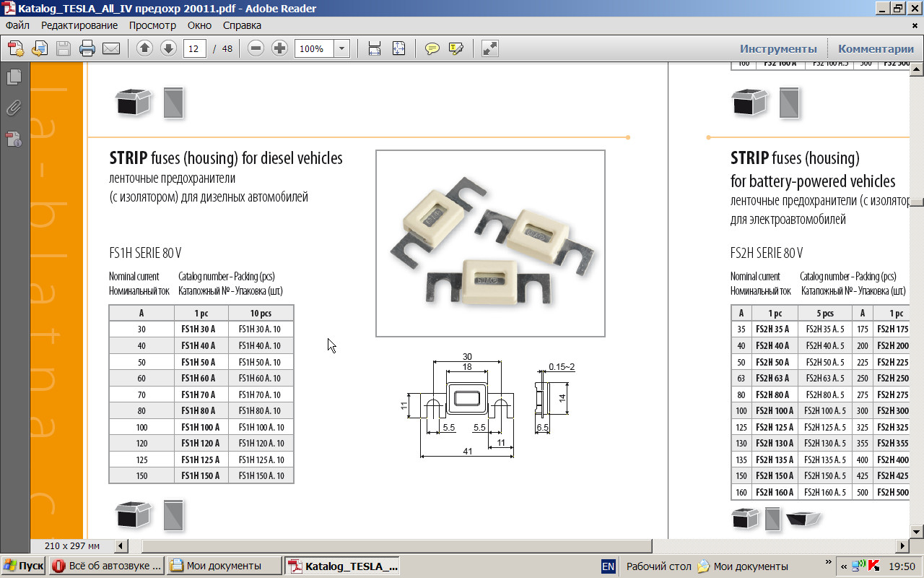Screen dimensions: 924x578
Task: Add a sticky note comment
Action: [432, 49]
